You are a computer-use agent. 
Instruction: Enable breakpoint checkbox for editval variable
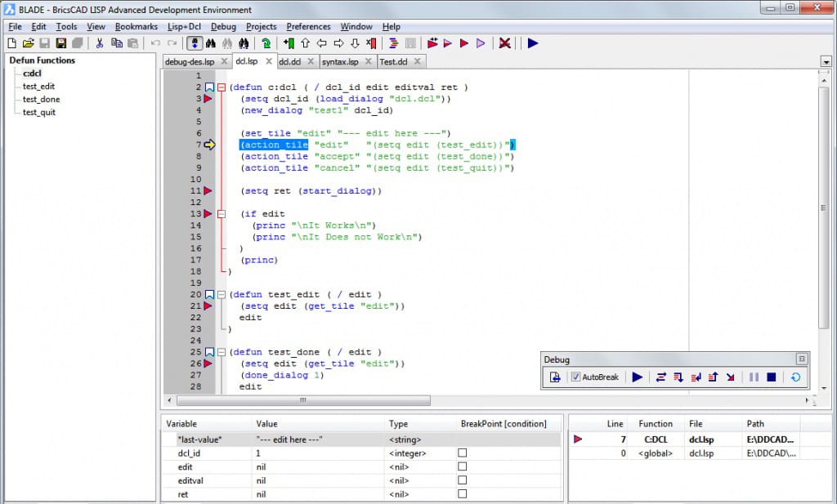coord(463,480)
